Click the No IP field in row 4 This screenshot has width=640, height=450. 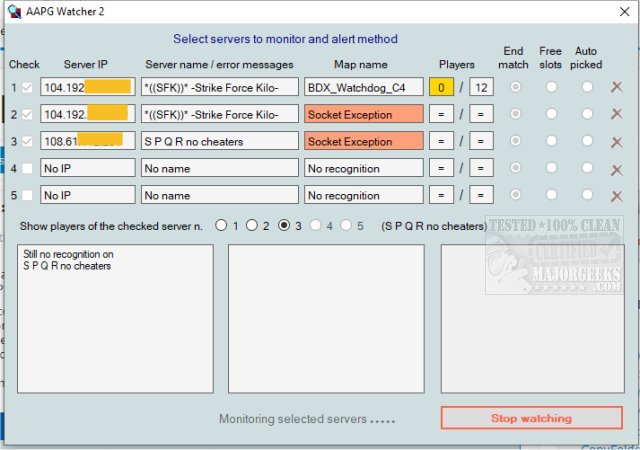pyautogui.click(x=88, y=168)
